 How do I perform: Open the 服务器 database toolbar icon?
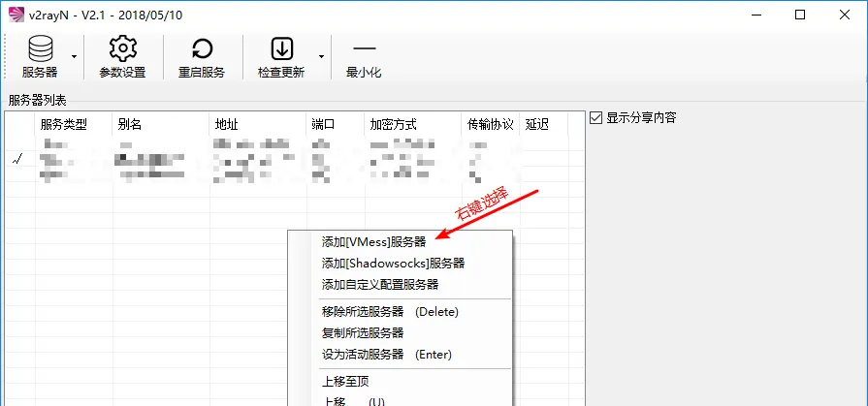coord(40,57)
